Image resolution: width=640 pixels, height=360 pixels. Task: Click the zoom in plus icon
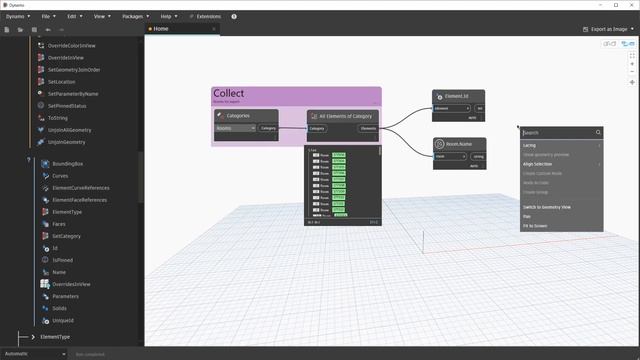pos(632,64)
